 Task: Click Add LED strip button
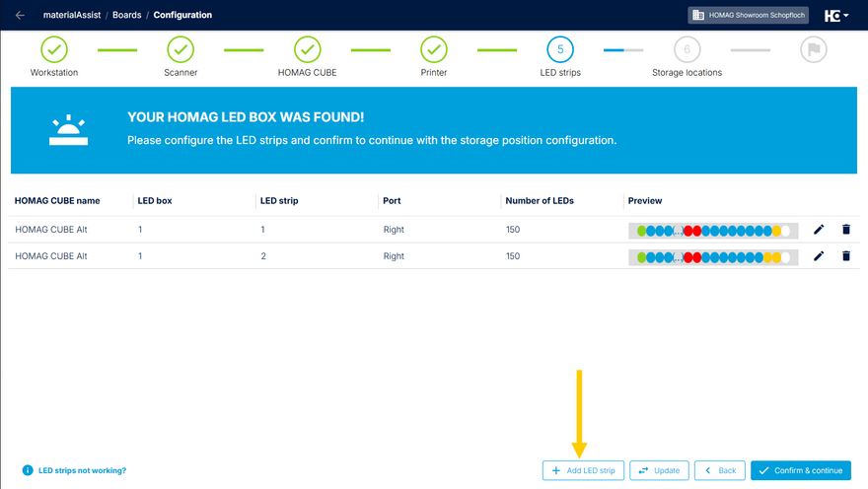pyautogui.click(x=583, y=470)
